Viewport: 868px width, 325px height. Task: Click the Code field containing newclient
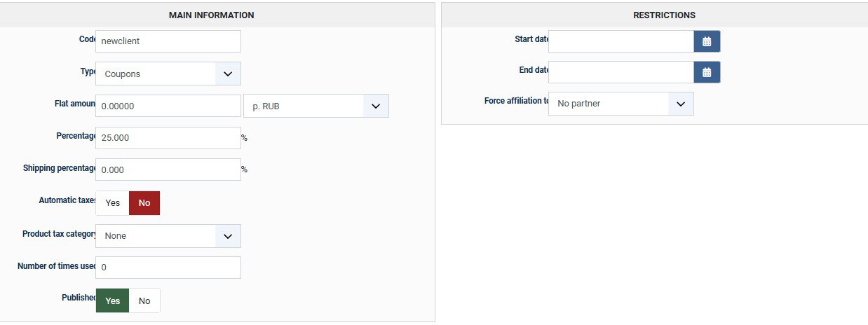[x=168, y=41]
